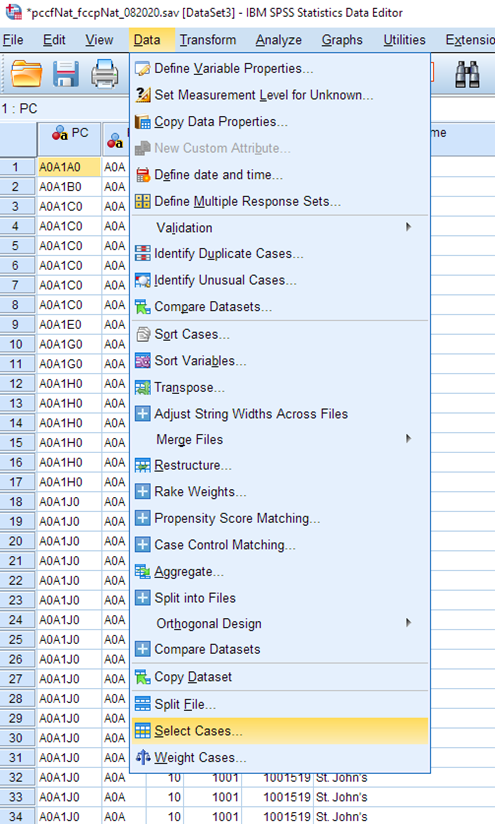
Task: Click the Split into Files plus icon
Action: (x=142, y=598)
